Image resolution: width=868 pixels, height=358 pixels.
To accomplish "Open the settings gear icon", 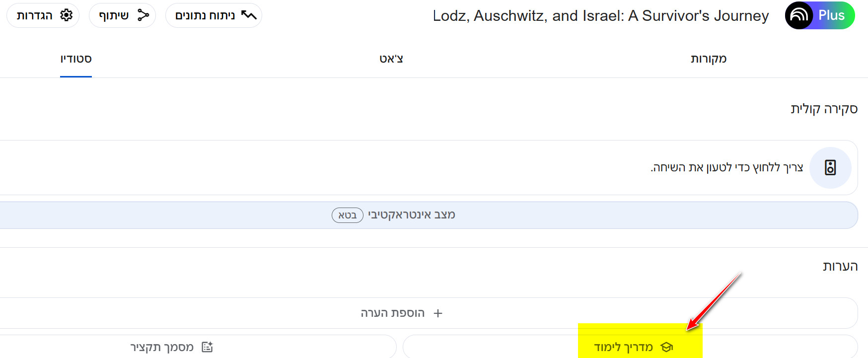I will point(66,15).
